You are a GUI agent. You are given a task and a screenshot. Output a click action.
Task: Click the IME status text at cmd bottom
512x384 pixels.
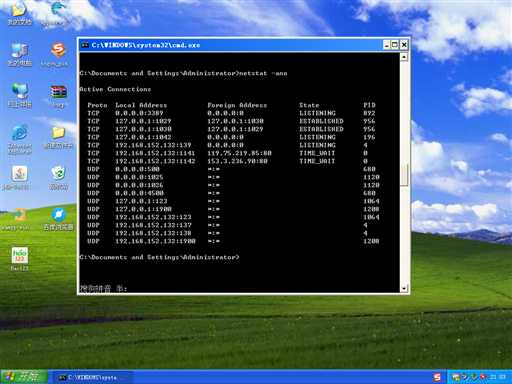(x=103, y=288)
